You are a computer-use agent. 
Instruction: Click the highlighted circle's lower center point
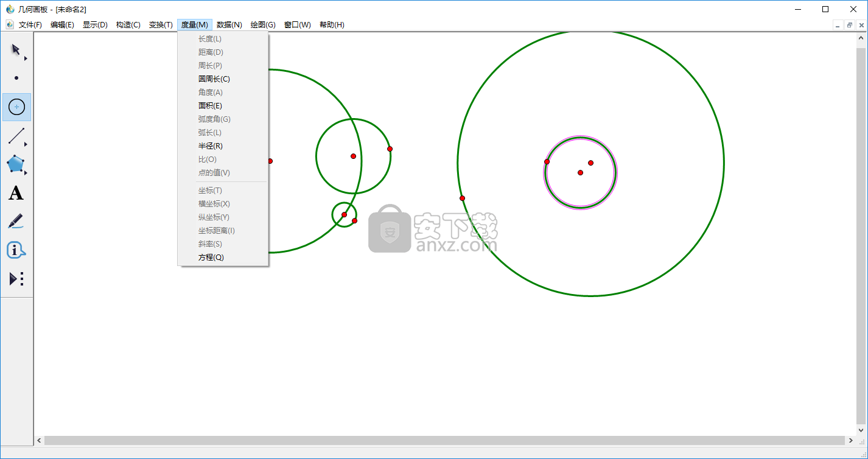click(x=580, y=173)
